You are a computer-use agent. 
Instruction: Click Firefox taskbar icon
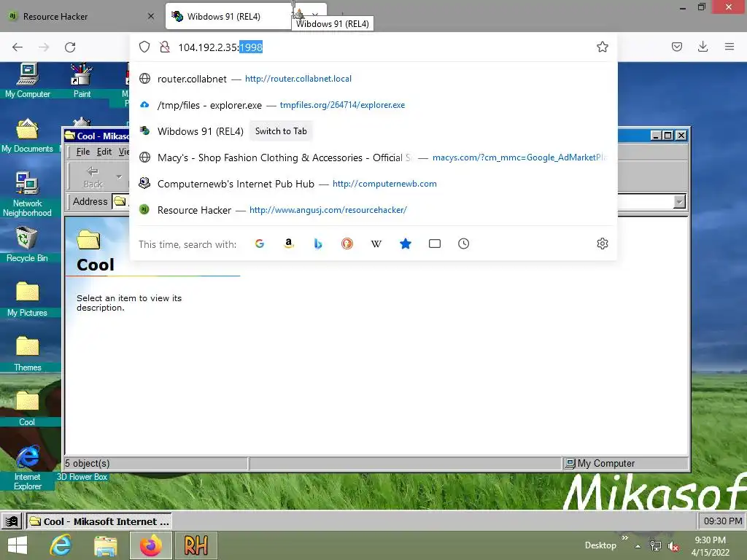(x=150, y=545)
